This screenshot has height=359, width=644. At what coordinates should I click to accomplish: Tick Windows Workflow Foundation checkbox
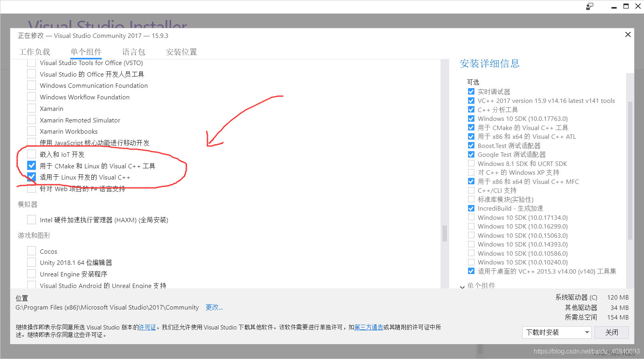(x=32, y=97)
